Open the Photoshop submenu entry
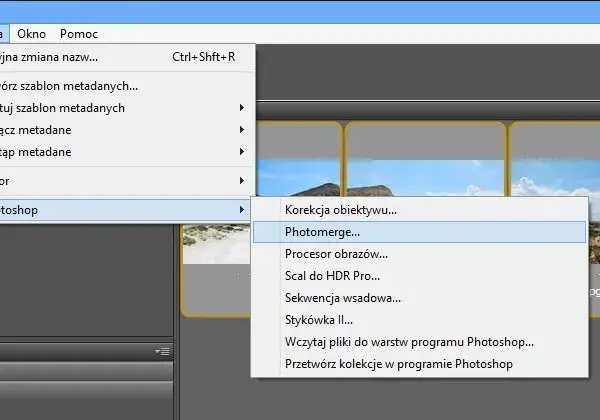Image resolution: width=600 pixels, height=420 pixels. click(126, 210)
